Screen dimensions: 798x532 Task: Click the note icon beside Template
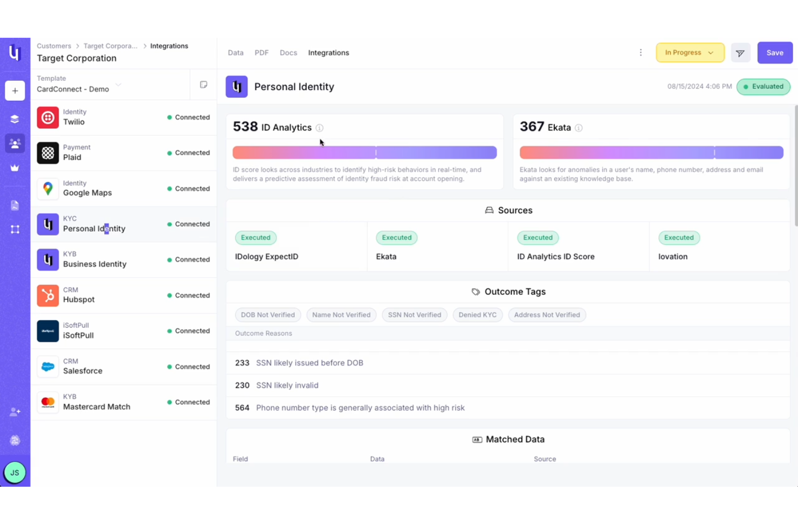click(x=203, y=85)
